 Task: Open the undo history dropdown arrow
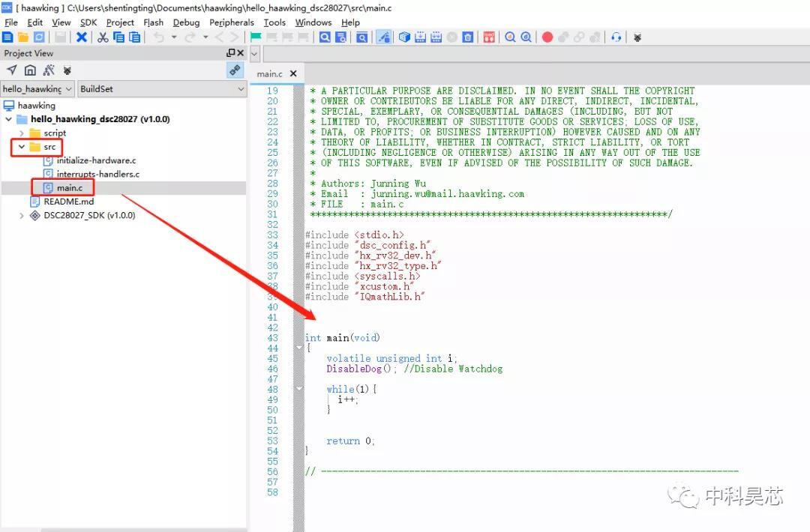(x=174, y=37)
